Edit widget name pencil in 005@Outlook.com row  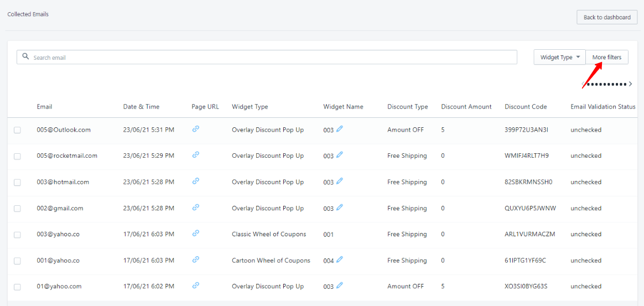339,129
